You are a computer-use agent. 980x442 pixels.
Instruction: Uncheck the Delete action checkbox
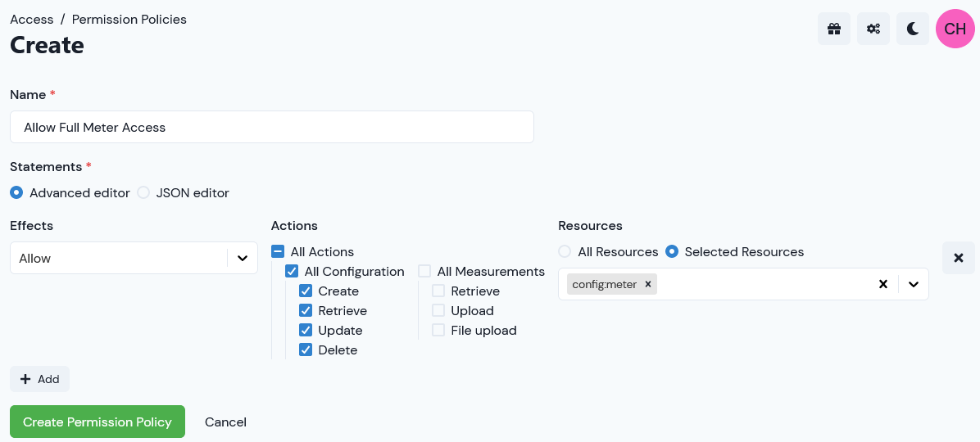click(306, 350)
